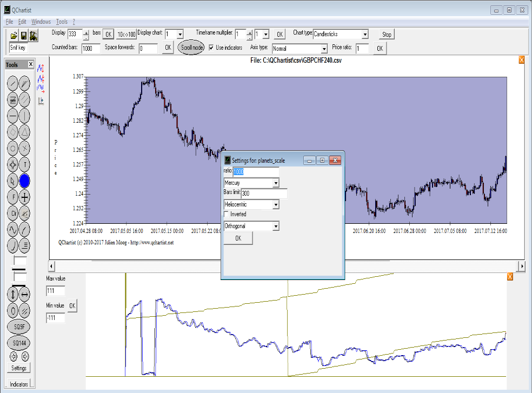
Task: Expand the Mercury planet dropdown
Action: (276, 183)
